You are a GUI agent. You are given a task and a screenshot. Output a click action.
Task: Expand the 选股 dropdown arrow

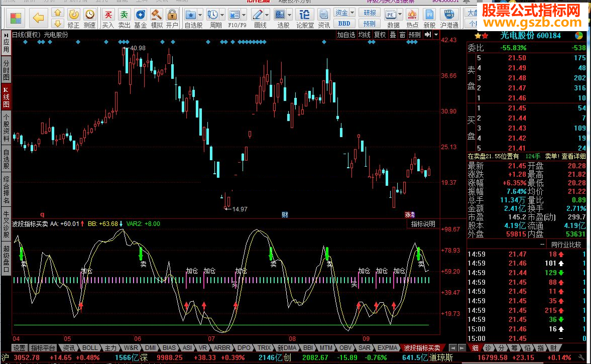coord(289,15)
